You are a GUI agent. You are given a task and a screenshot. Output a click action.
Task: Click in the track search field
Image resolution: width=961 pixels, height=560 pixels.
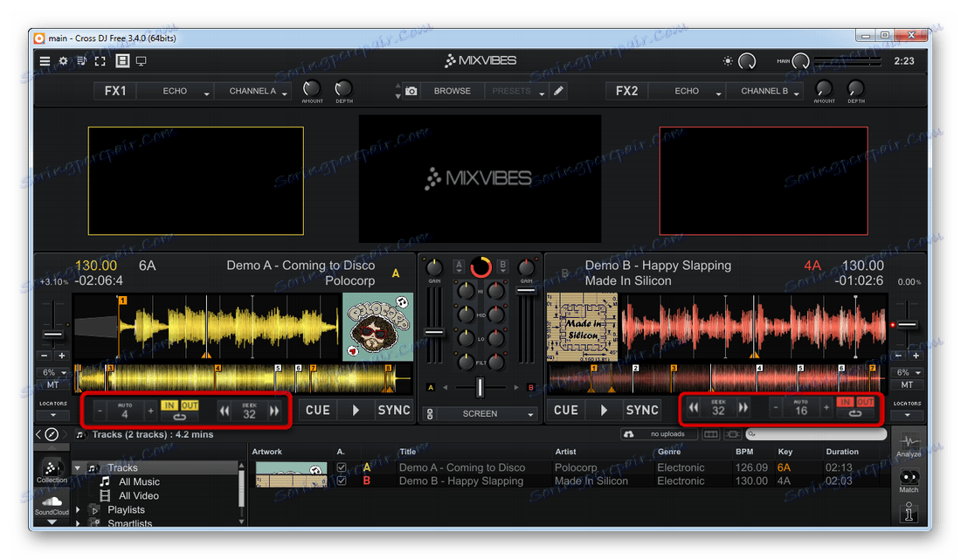817,434
